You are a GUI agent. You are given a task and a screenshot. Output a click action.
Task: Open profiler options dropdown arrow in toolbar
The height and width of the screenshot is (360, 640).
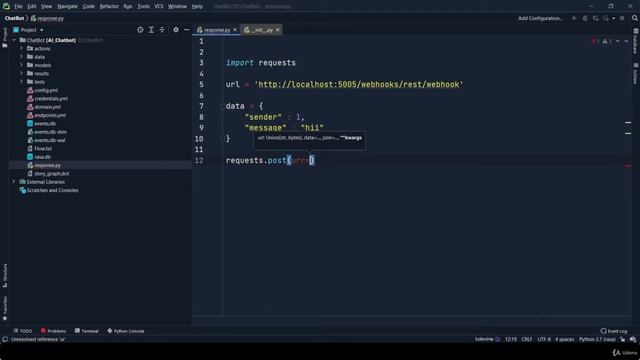(613, 18)
